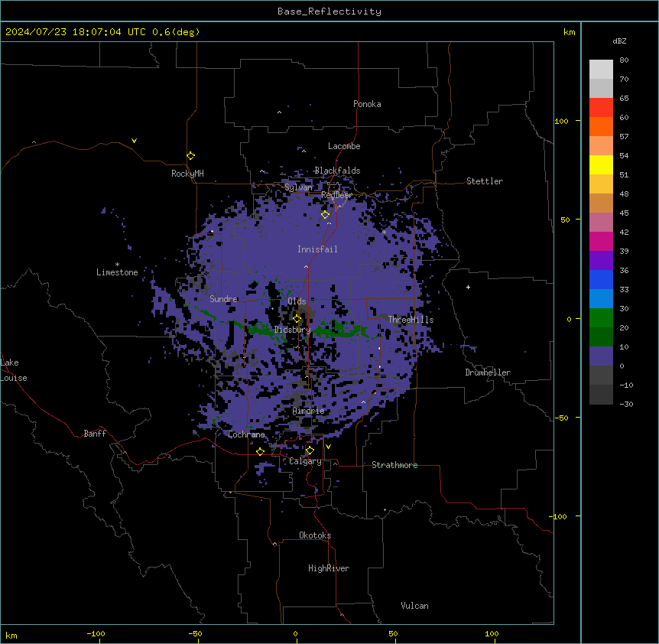
Task: Select the blue 36-33 dBZ legend swatch
Action: 601,279
